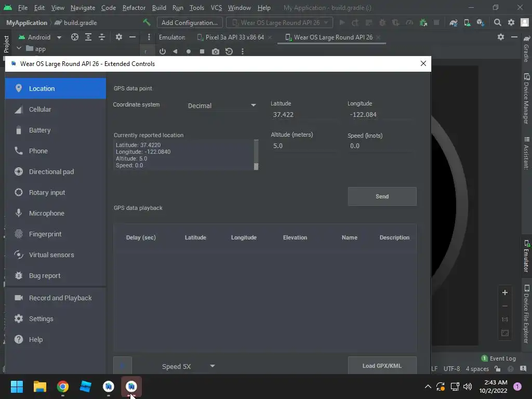
Task: Open Device File Explorer side tab
Action: 526,314
